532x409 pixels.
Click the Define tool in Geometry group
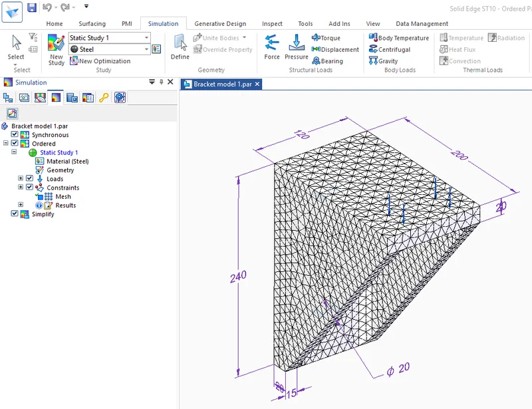tap(179, 47)
